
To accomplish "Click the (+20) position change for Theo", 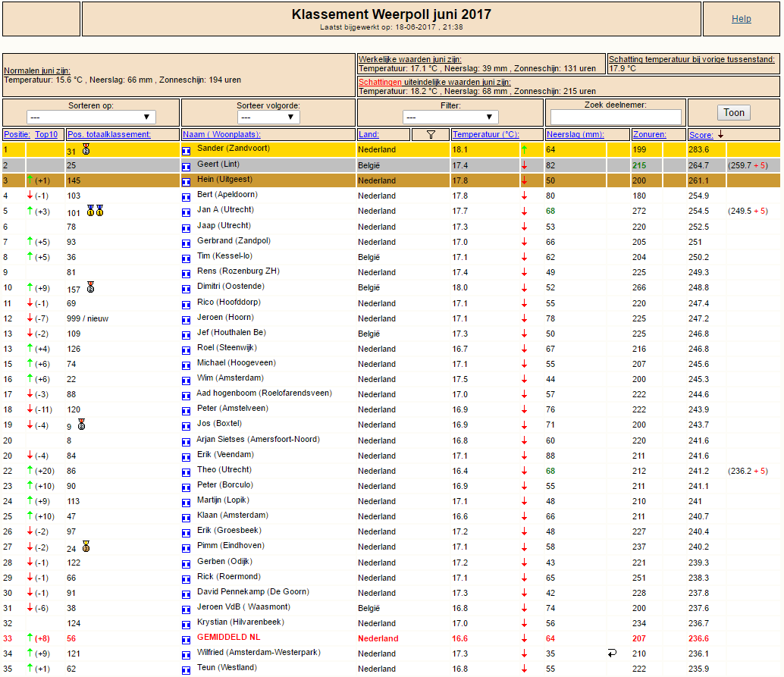I will [x=45, y=471].
